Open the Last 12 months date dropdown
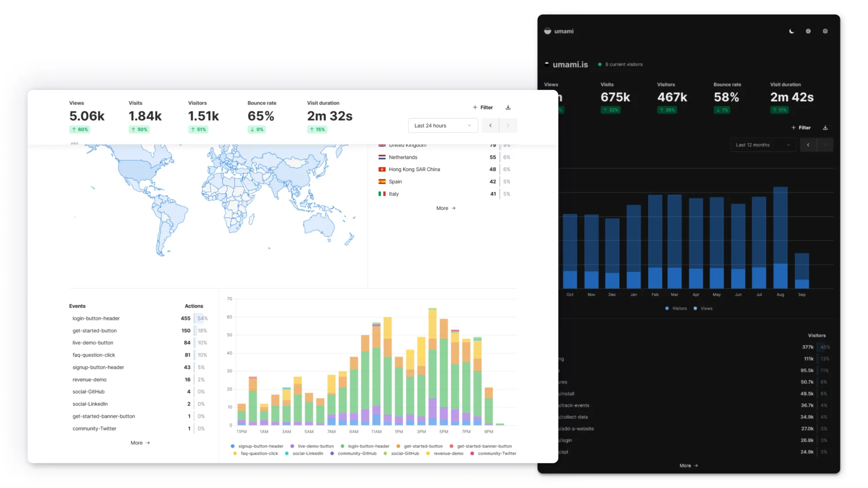This screenshot has width=868, height=488. point(763,145)
